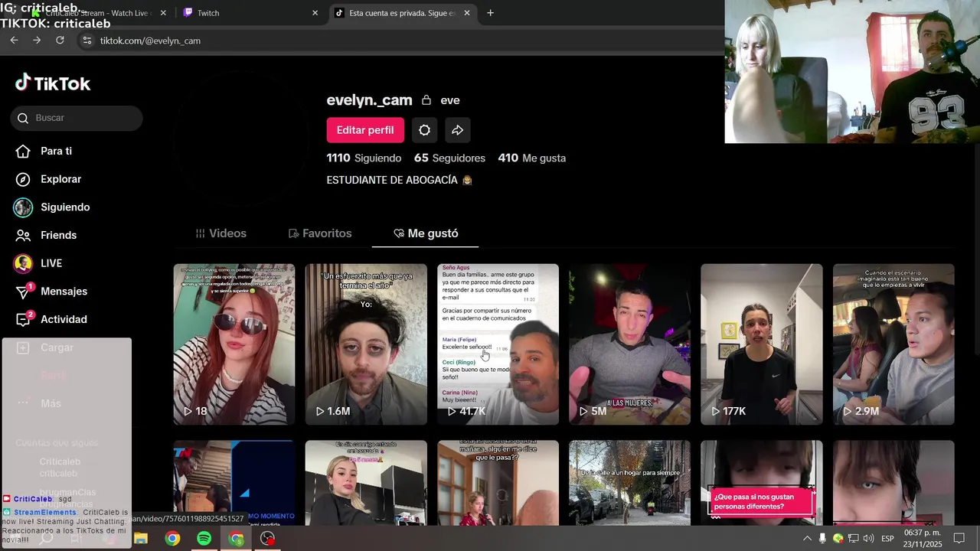Go forward in browser history
Image resolution: width=980 pixels, height=551 pixels.
37,41
